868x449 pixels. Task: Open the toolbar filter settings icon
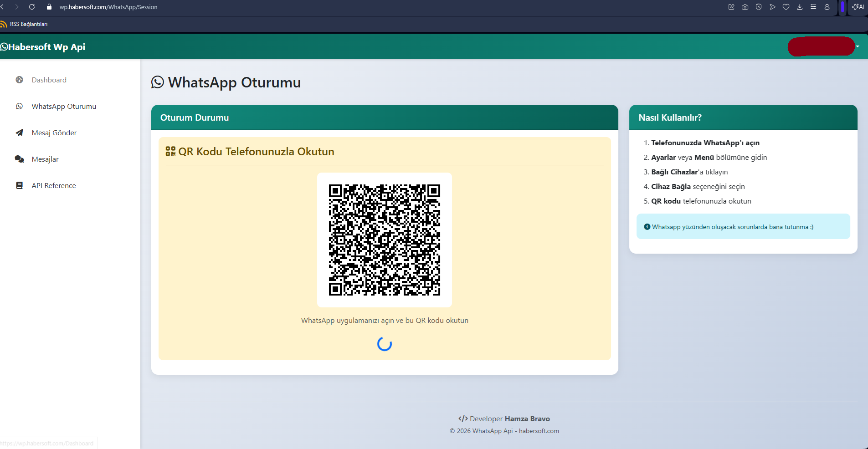[x=814, y=7]
